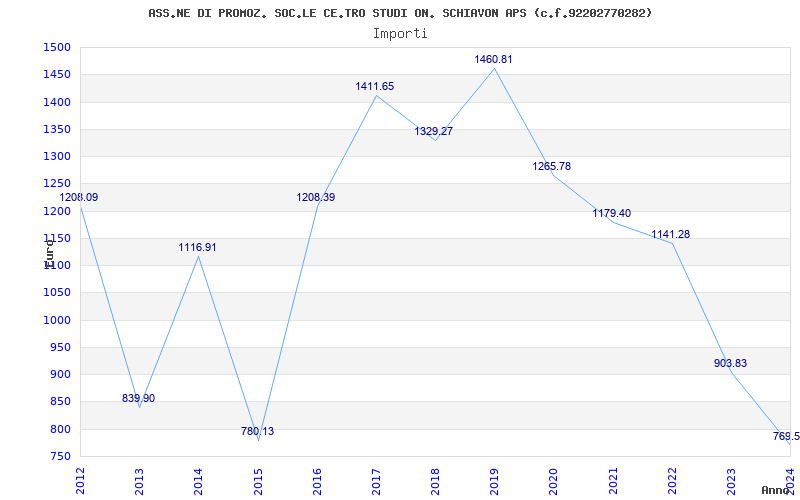
Task: Click data label 1411.65
Action: point(375,87)
